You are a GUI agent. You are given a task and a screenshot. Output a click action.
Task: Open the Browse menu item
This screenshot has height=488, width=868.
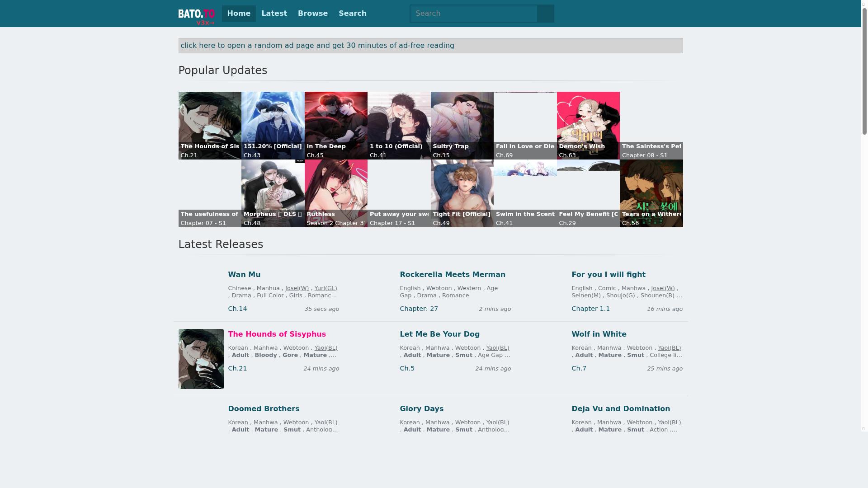coord(312,14)
